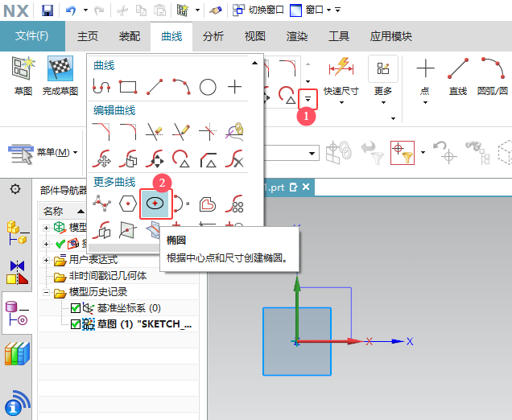This screenshot has height=420, width=512.
Task: Select the Circle tool in 曲线 gallery
Action: (208, 87)
